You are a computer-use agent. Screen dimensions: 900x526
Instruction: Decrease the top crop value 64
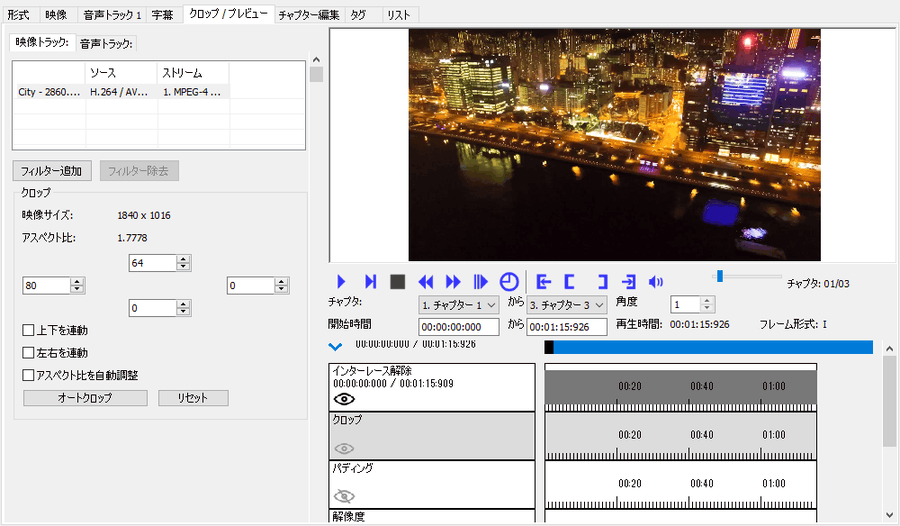pos(183,266)
